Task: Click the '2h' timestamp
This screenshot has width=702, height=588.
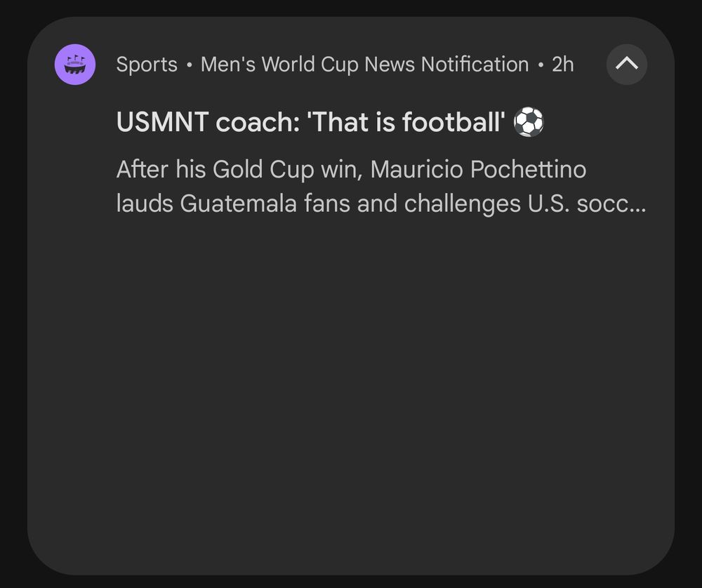Action: click(x=561, y=65)
